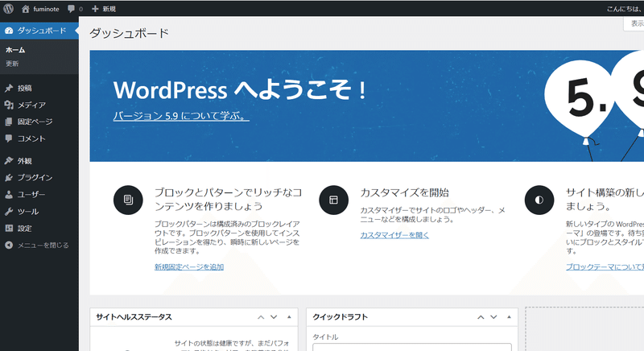Toggle サイトヘルスステータス panel collapse triangle
644x351 pixels.
(x=289, y=317)
